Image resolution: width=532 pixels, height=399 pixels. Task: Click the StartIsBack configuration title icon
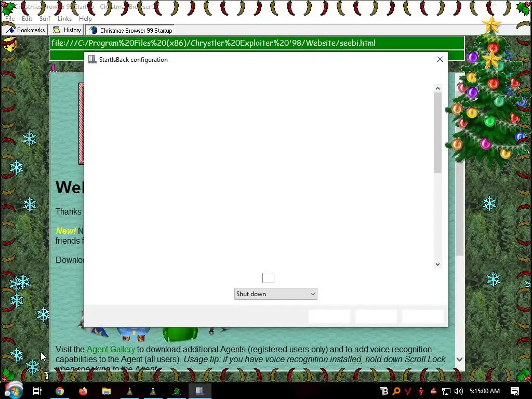tap(92, 59)
